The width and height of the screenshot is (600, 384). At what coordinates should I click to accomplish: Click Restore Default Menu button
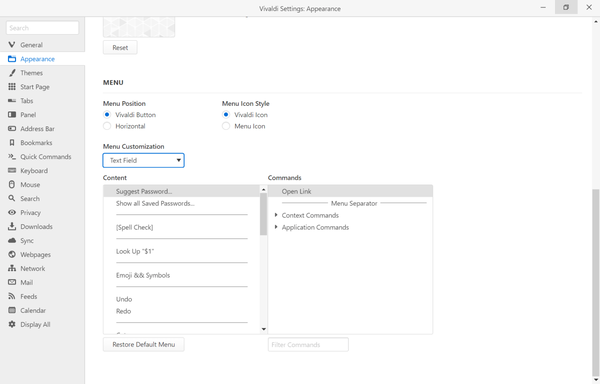(143, 344)
